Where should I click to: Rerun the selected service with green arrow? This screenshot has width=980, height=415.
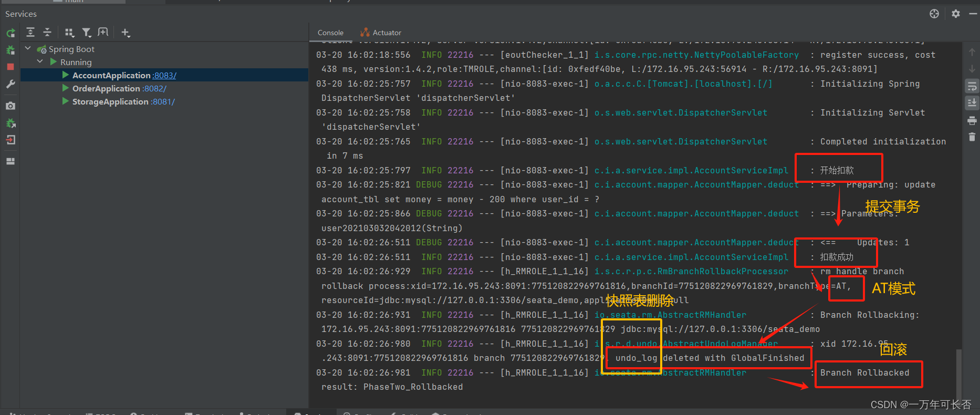click(11, 33)
